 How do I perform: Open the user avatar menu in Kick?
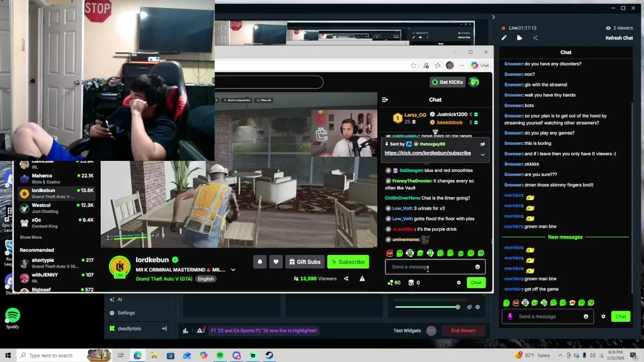click(474, 82)
